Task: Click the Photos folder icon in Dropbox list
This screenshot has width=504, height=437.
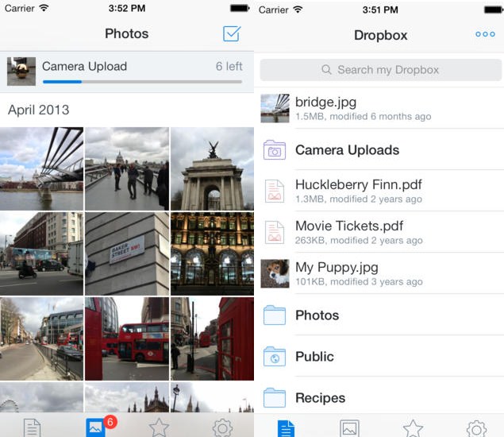Action: pyautogui.click(x=275, y=315)
